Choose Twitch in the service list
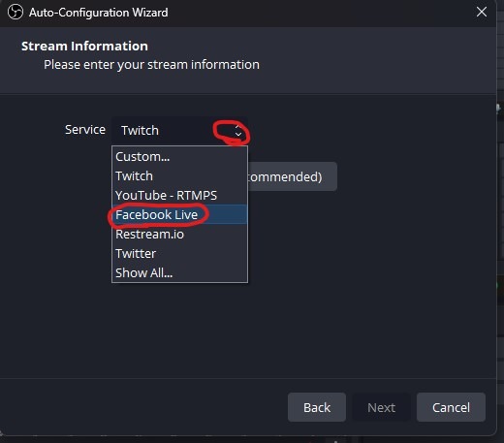Image resolution: width=504 pixels, height=443 pixels. [179, 176]
